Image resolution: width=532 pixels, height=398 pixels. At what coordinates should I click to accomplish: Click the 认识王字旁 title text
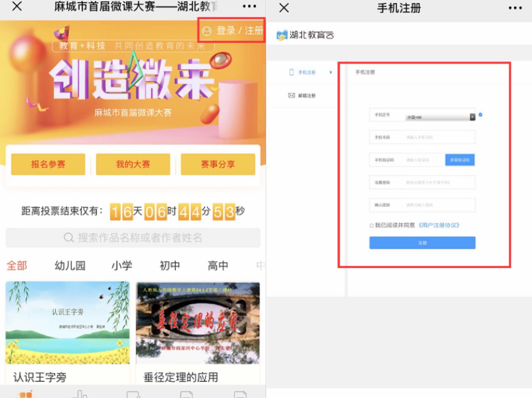(40, 377)
